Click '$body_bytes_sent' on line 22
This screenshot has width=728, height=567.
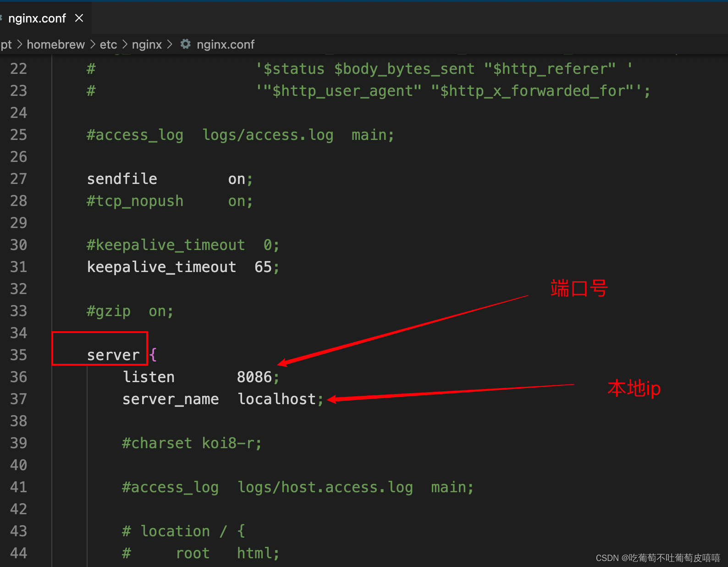click(404, 69)
